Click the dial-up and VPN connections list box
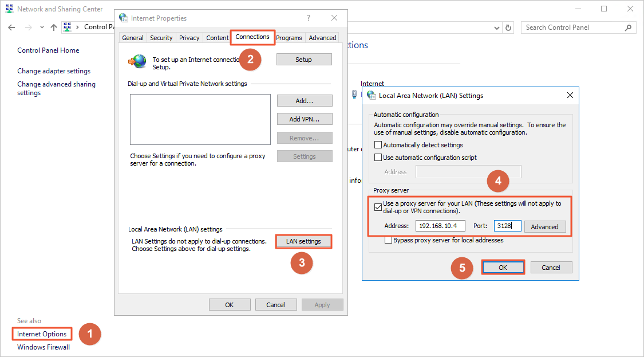Screen dimensions: 644x357 200,119
